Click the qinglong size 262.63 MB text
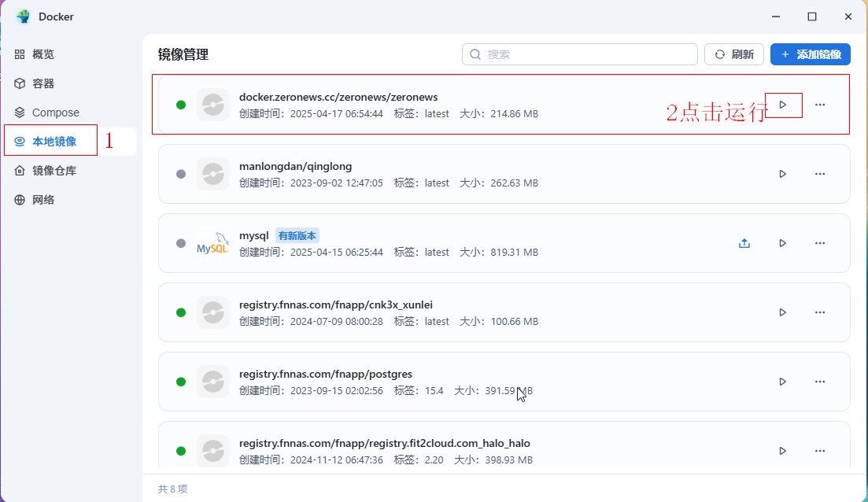The image size is (868, 502). point(499,183)
